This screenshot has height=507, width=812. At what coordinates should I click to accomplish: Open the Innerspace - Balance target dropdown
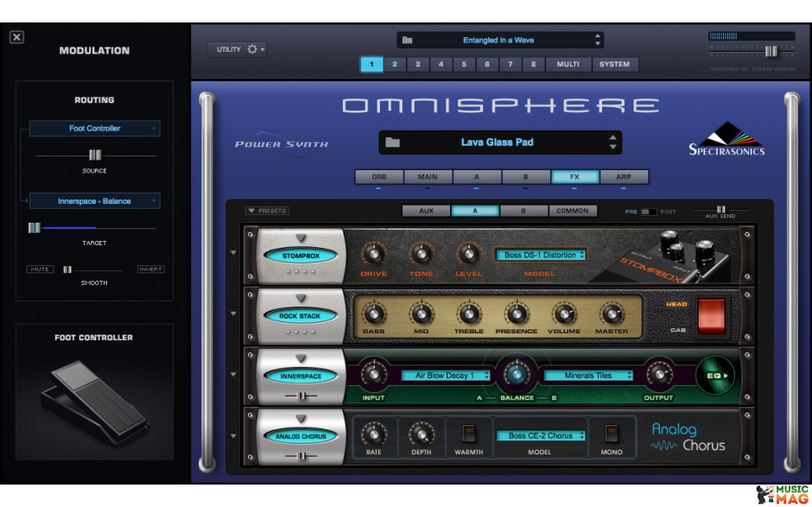click(x=95, y=201)
